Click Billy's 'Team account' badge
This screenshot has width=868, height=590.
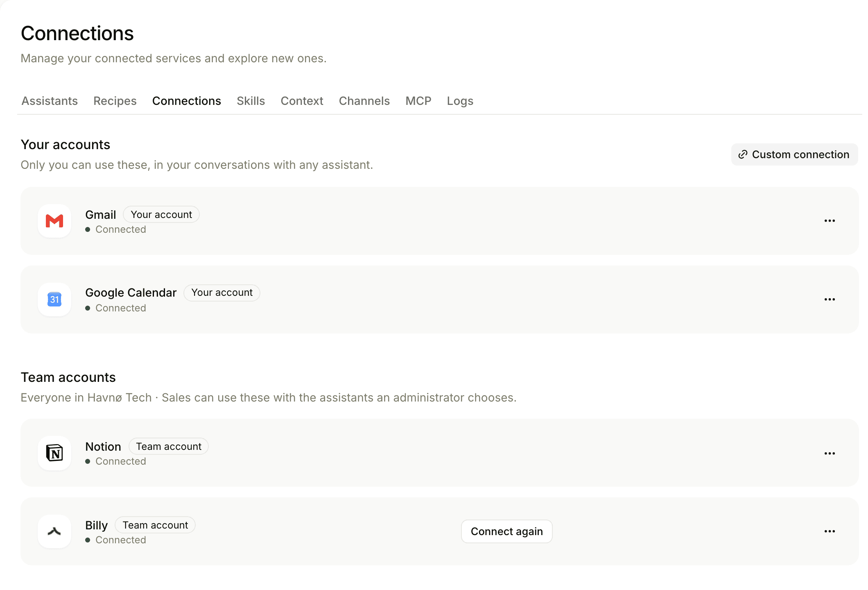155,525
